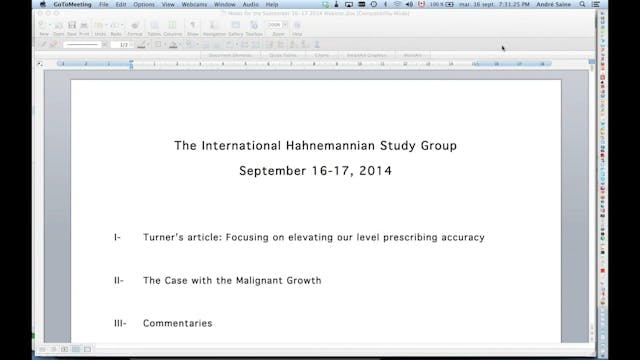Screen dimensions: 640x360
Task: Open the Options menu
Action: point(144,4)
